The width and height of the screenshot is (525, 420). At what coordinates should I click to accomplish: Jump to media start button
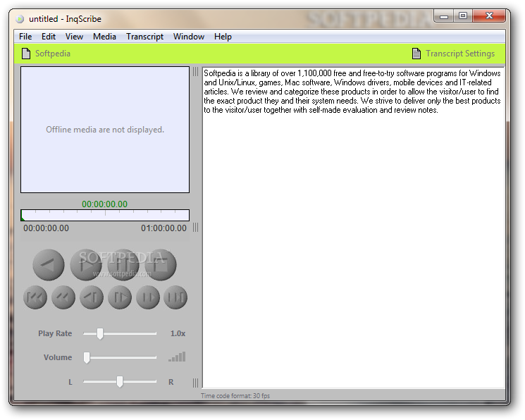point(35,297)
